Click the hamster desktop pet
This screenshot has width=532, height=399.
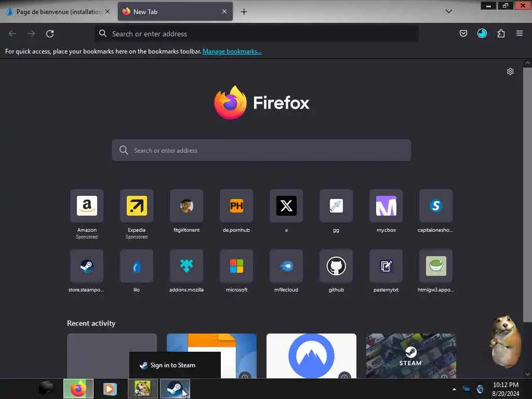(505, 342)
